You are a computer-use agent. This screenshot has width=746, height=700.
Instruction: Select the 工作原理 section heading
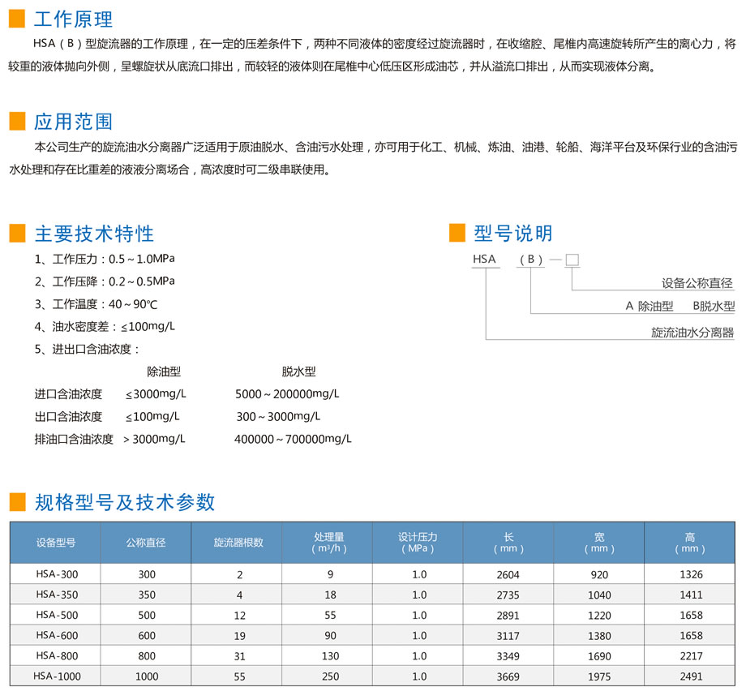coord(73,19)
